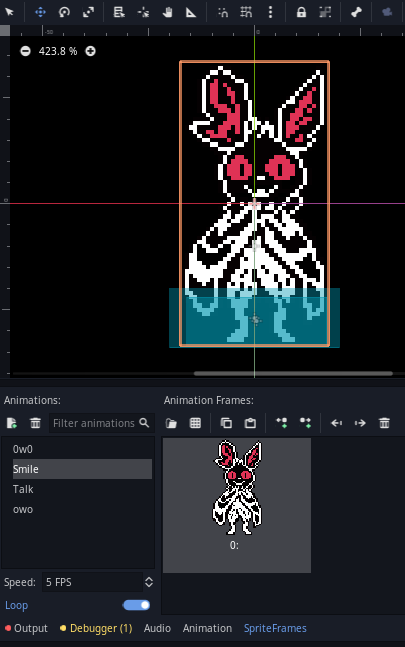
Task: Activate the Pan mode hand tool
Action: (x=167, y=12)
